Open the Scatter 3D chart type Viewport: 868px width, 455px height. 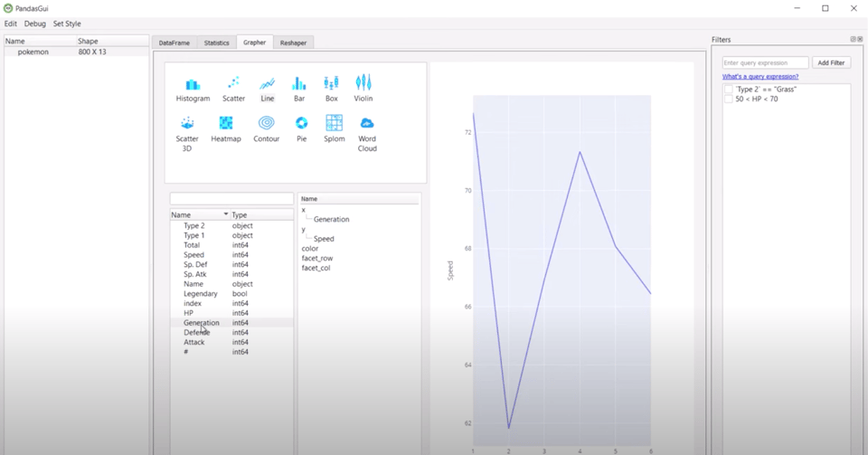click(x=187, y=124)
